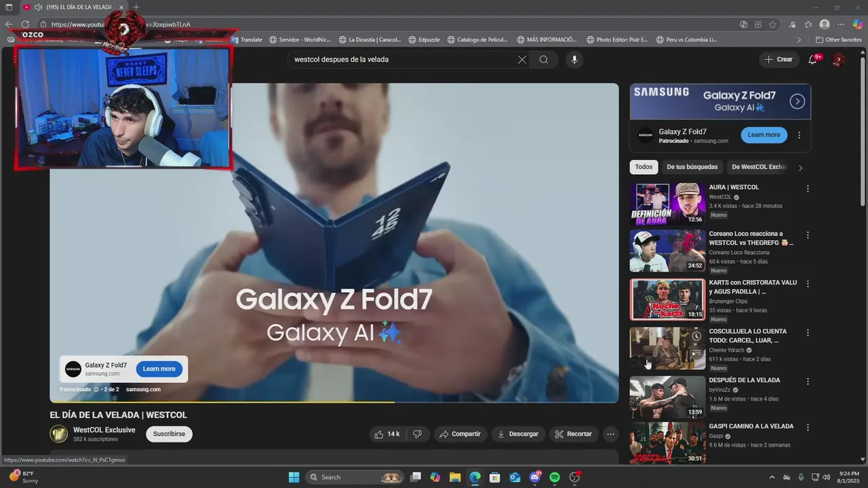The height and width of the screenshot is (488, 868).
Task: Open Windows Start menu
Action: click(294, 477)
